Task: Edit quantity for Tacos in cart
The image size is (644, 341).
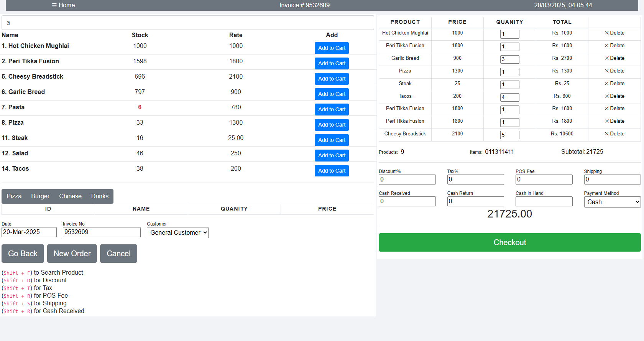Action: 509,97
